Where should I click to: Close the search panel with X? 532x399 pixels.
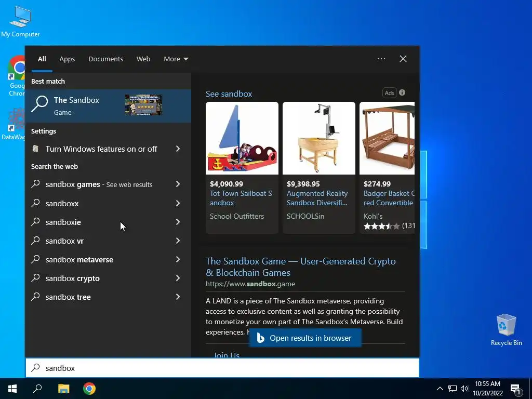[x=403, y=59]
